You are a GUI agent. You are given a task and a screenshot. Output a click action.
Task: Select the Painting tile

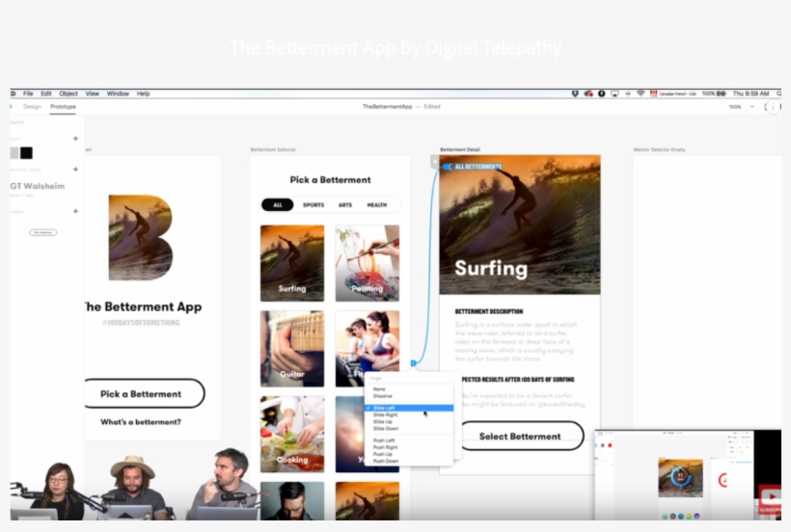point(368,263)
